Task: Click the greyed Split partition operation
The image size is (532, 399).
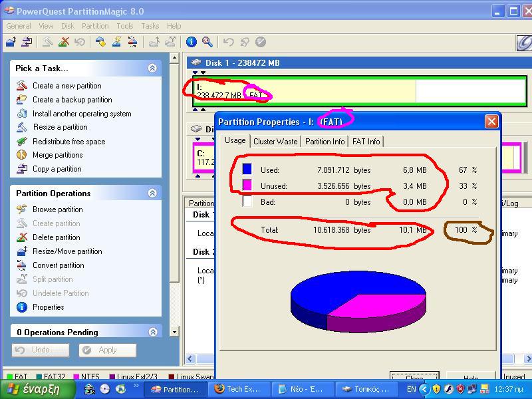Action: (x=53, y=279)
